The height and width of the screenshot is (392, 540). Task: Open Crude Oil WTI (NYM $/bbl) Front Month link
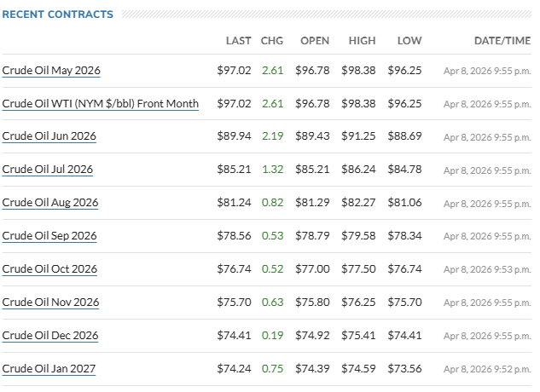[100, 104]
